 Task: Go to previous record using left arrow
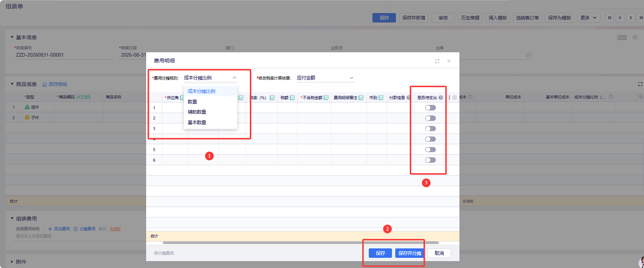620,18
